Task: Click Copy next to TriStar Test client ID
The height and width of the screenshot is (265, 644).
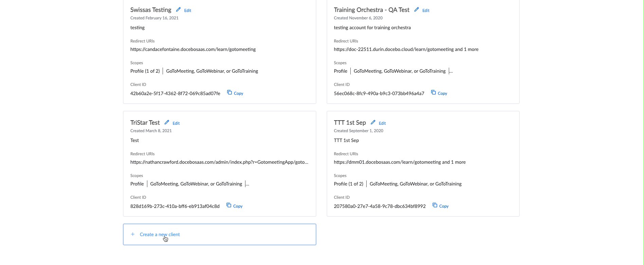Action: click(x=237, y=206)
